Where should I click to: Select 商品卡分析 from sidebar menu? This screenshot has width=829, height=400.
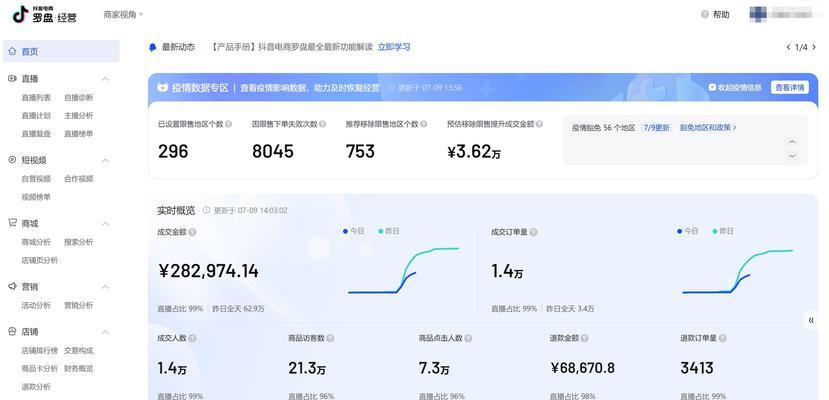point(38,368)
